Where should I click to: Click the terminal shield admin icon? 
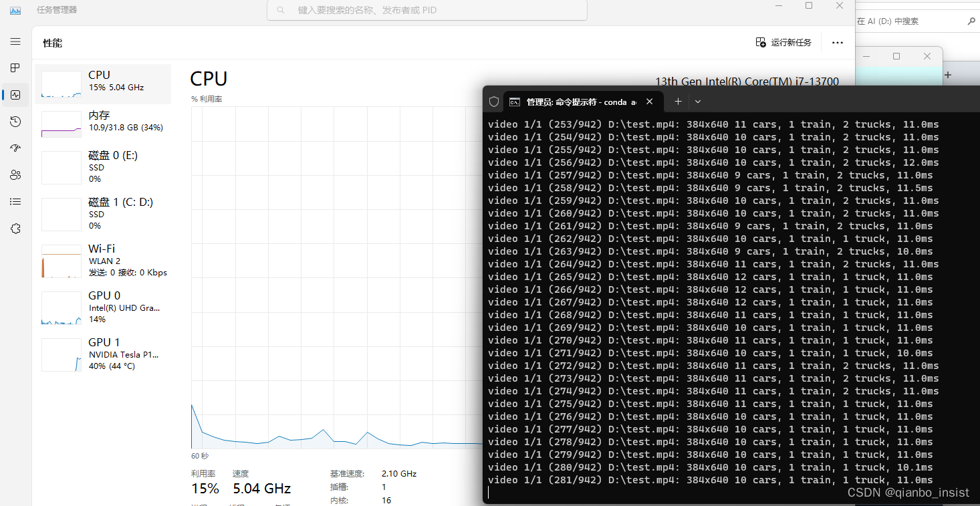[x=494, y=102]
